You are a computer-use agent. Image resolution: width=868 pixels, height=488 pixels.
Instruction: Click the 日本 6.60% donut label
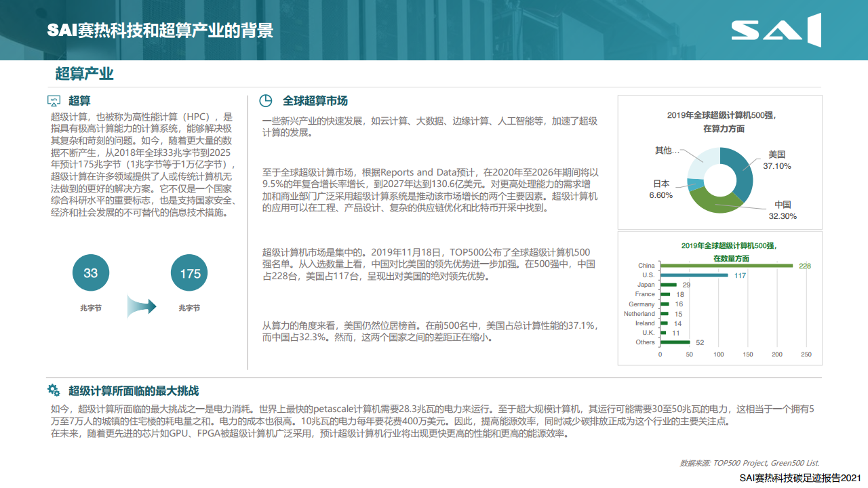661,189
